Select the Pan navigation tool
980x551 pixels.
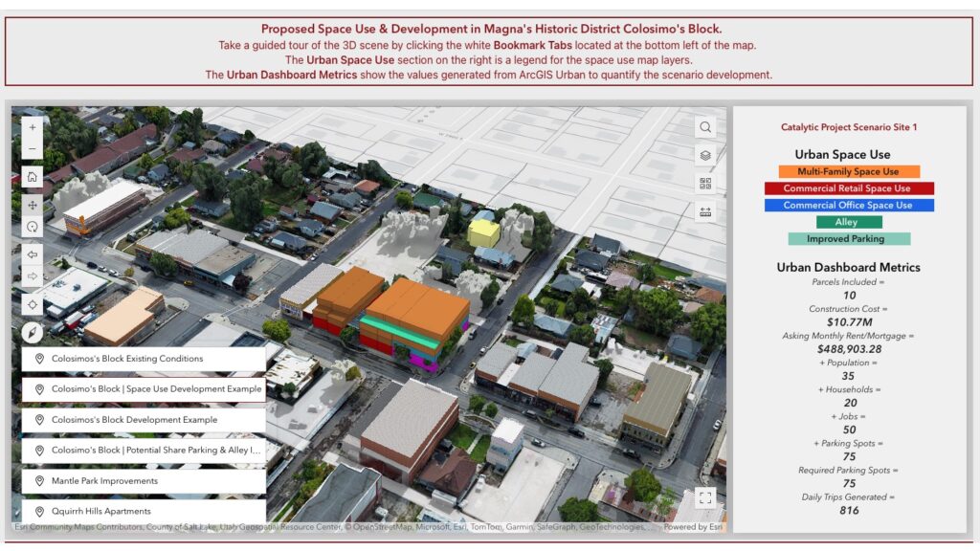pos(33,205)
